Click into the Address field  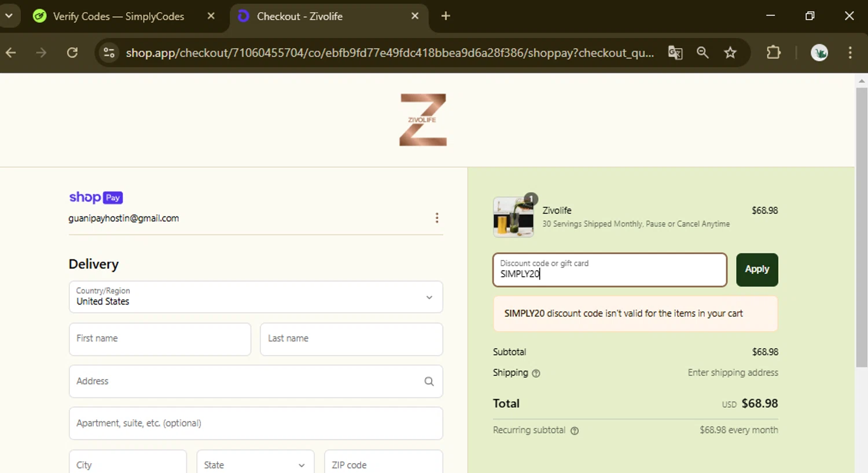pos(256,381)
